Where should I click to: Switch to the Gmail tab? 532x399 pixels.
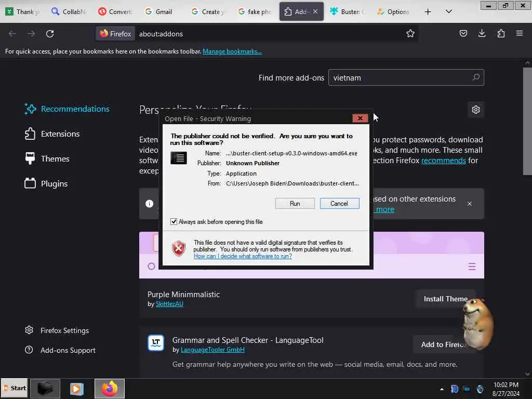click(162, 11)
